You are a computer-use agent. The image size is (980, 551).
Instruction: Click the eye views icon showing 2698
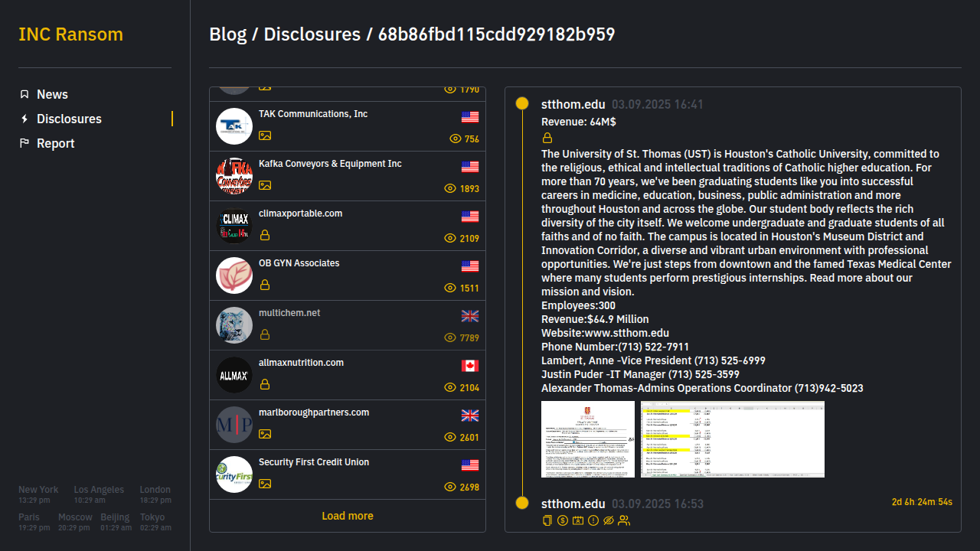pyautogui.click(x=450, y=487)
